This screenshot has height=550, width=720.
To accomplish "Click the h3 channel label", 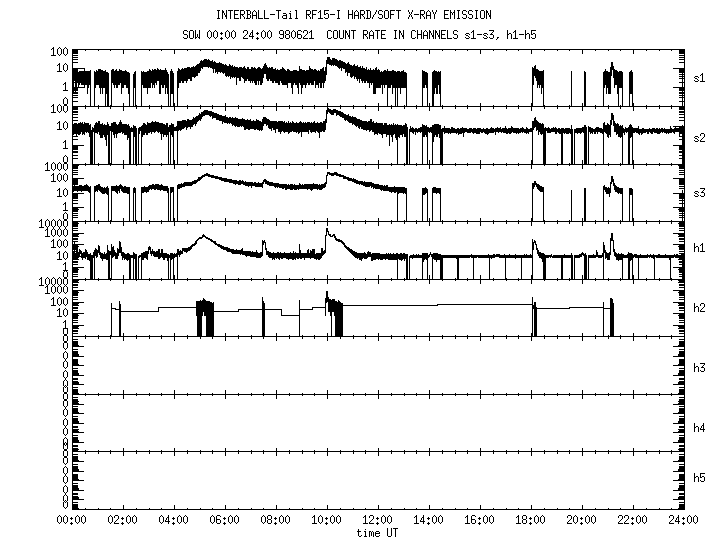I will click(699, 368).
